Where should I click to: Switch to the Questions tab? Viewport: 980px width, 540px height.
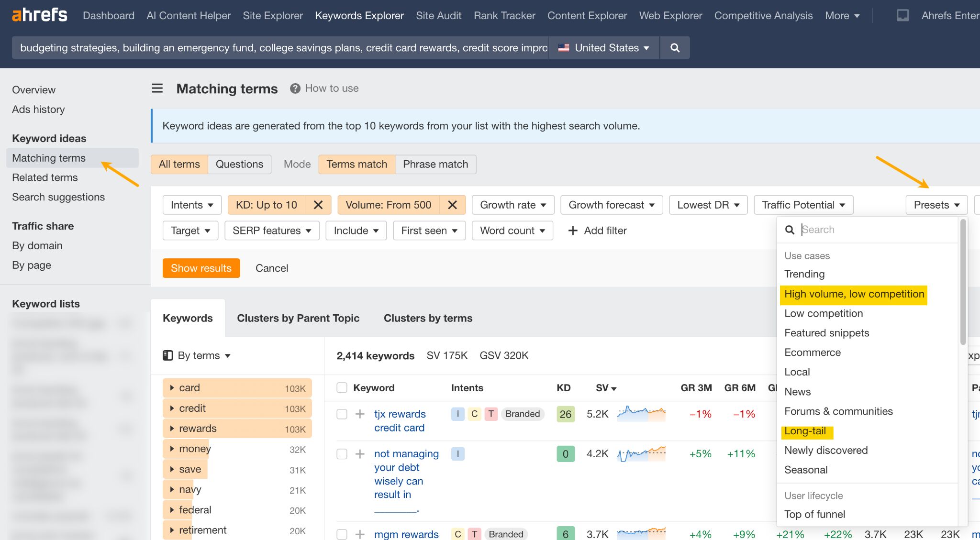(239, 164)
